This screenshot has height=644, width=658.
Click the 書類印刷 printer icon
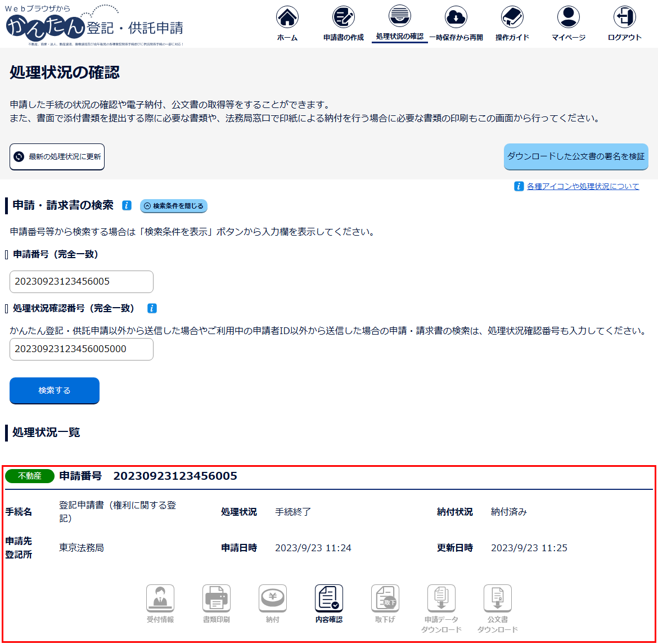pos(217,598)
